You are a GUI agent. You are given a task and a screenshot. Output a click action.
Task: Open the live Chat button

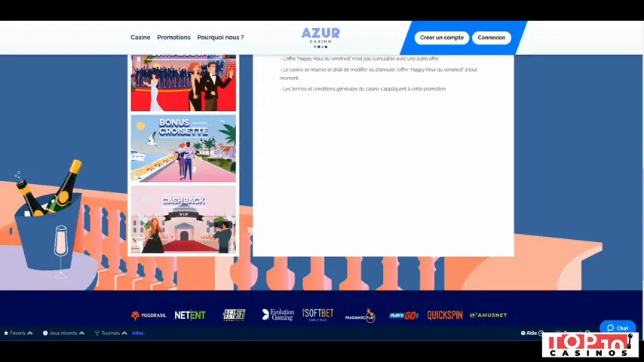pyautogui.click(x=618, y=328)
